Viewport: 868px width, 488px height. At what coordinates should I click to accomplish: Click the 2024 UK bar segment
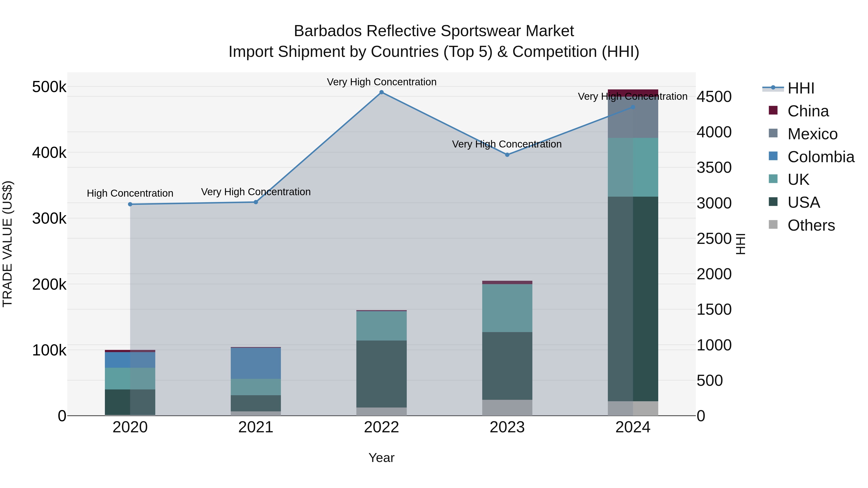coord(633,167)
